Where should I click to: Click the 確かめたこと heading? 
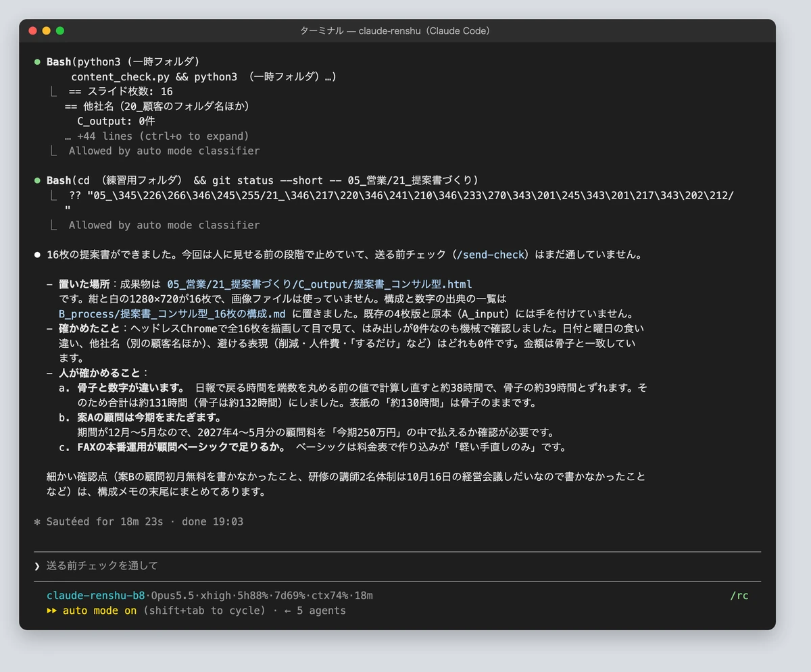89,329
